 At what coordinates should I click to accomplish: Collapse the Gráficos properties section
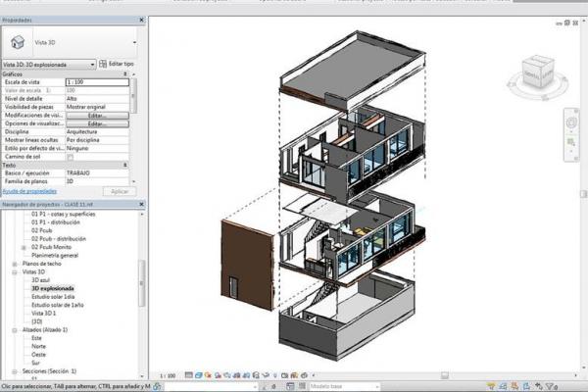pyautogui.click(x=125, y=73)
